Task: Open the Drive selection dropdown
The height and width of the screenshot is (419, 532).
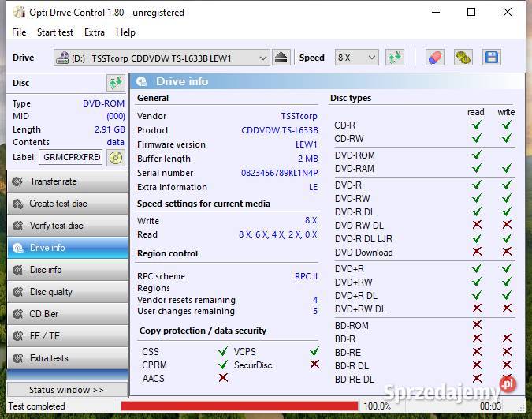Action: click(162, 58)
